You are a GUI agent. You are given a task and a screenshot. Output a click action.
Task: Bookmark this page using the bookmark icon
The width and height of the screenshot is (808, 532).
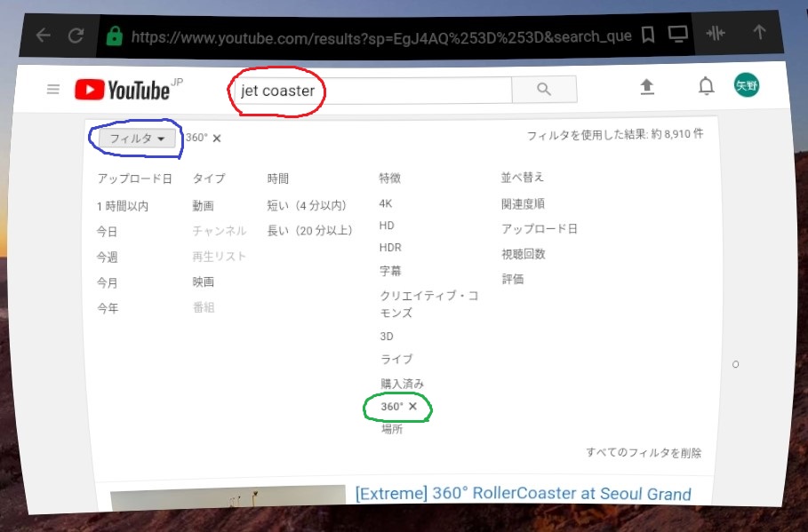648,35
